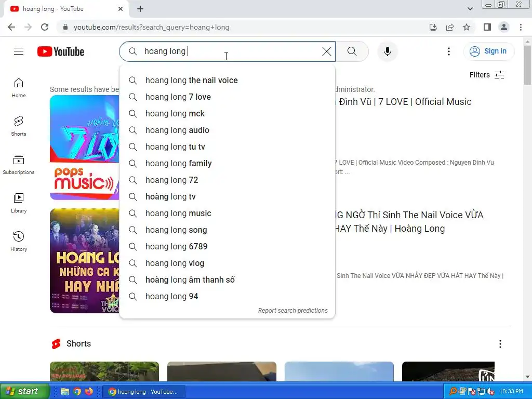Toggle the browser side panel
The image size is (532, 399).
[487, 27]
